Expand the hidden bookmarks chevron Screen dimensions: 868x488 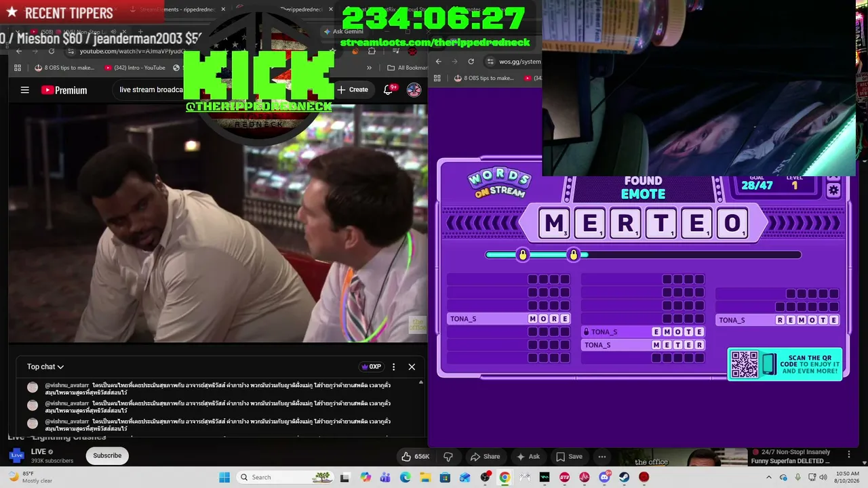(369, 68)
